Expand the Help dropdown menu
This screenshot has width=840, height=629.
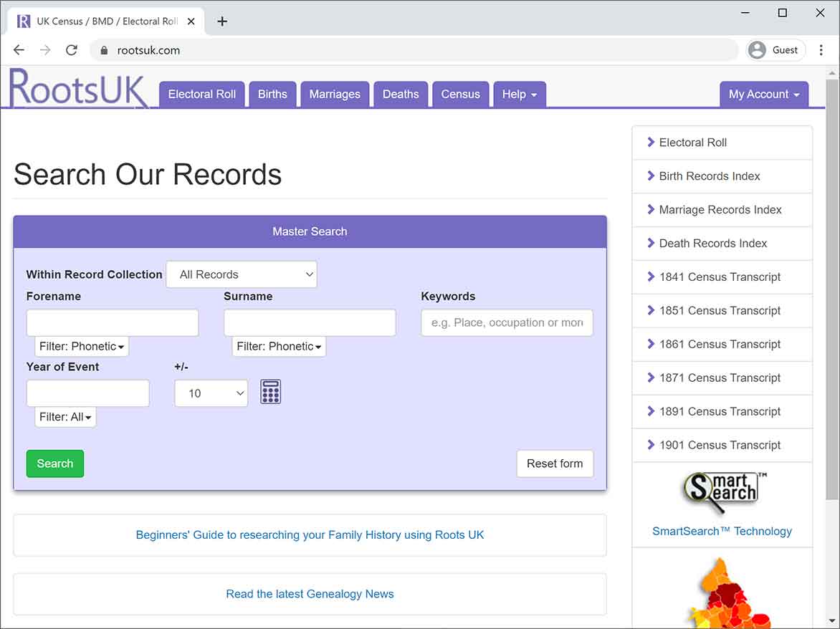(x=520, y=95)
